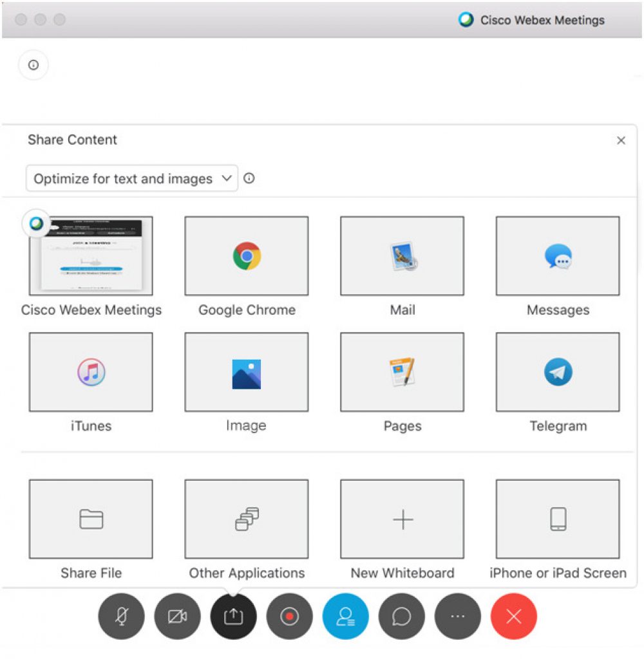
Task: Click the Google Chrome label
Action: point(247,310)
